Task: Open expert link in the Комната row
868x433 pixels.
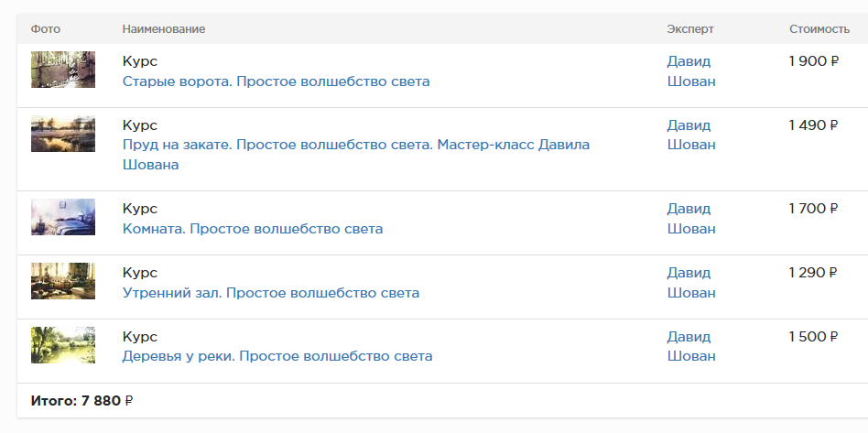Action: pos(690,219)
